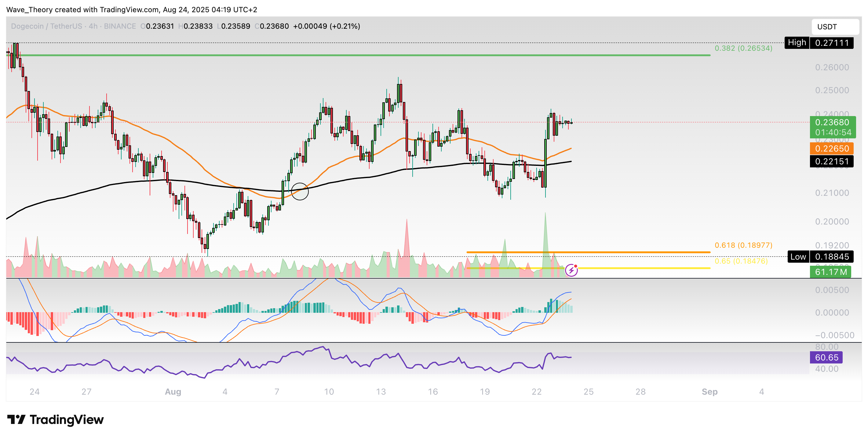This screenshot has height=438, width=868.
Task: Click the purple lightning bolt icon
Action: point(571,270)
